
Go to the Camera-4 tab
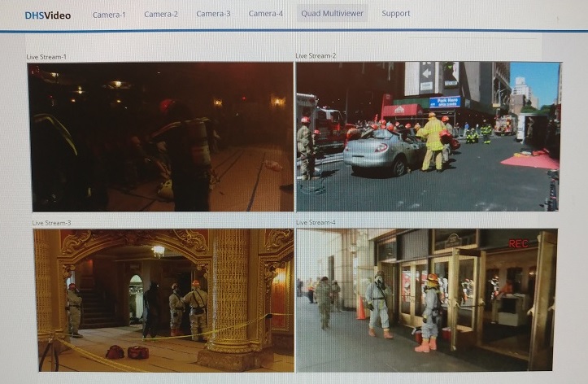tap(265, 14)
